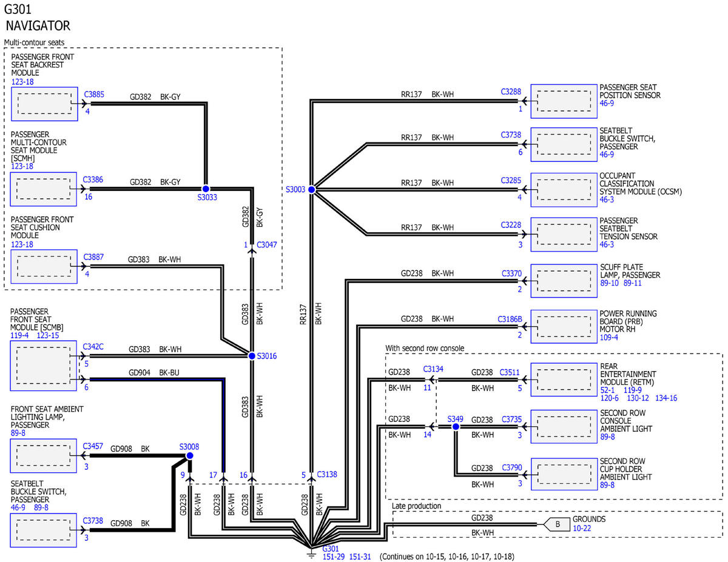
Task: Open connector C3511 link
Action: (510, 372)
